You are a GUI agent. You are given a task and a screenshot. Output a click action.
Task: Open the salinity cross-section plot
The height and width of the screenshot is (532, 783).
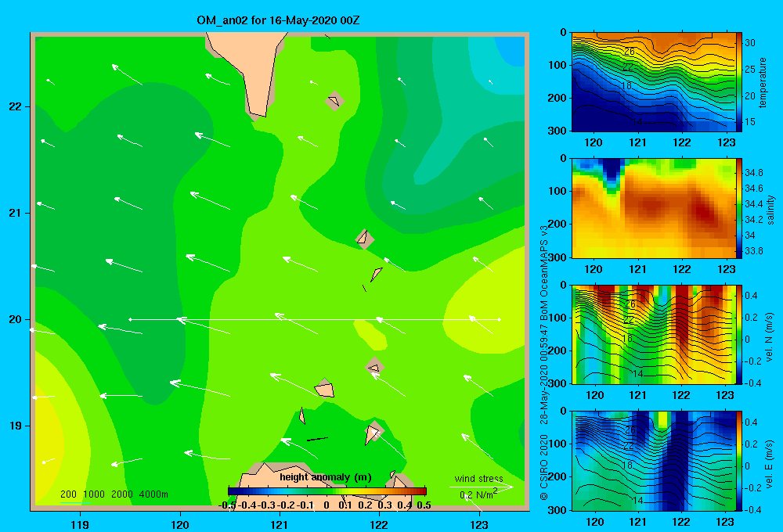pos(654,209)
